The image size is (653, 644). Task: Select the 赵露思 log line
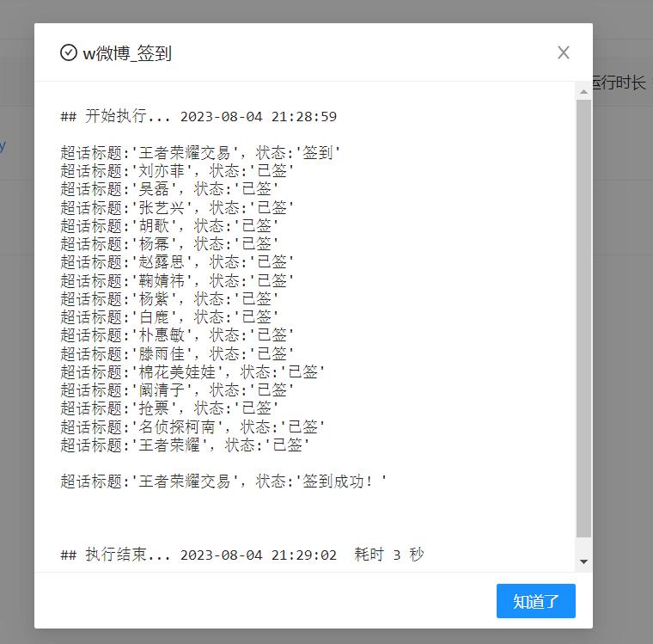point(177,262)
